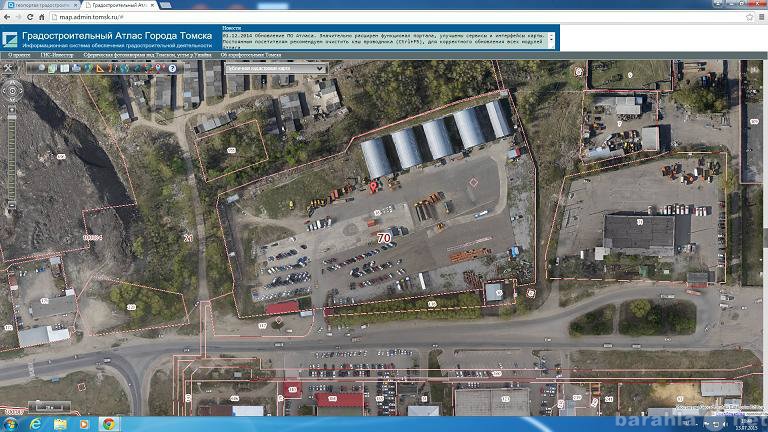Screen dimensions: 768x432
Task: Open the blue question mark help icon
Action: coord(172,69)
